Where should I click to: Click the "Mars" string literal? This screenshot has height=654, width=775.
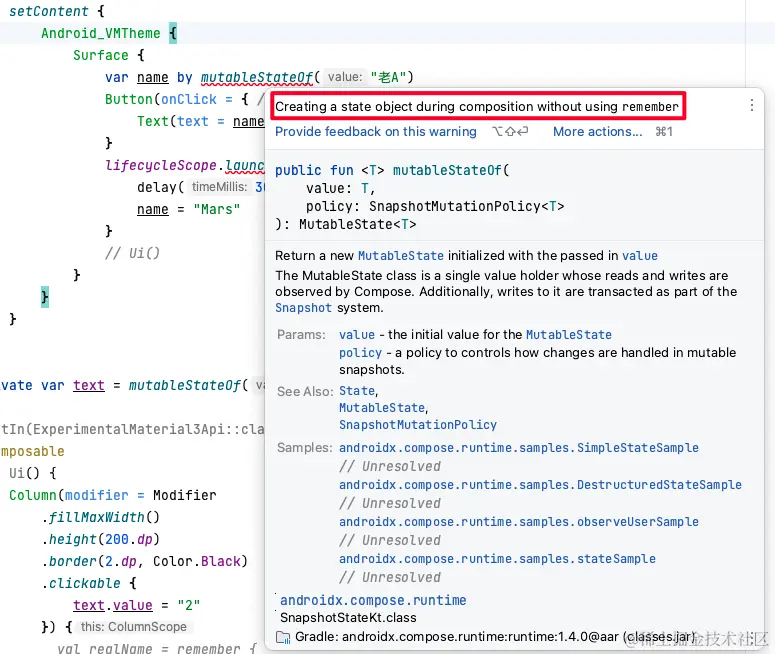[x=217, y=210]
